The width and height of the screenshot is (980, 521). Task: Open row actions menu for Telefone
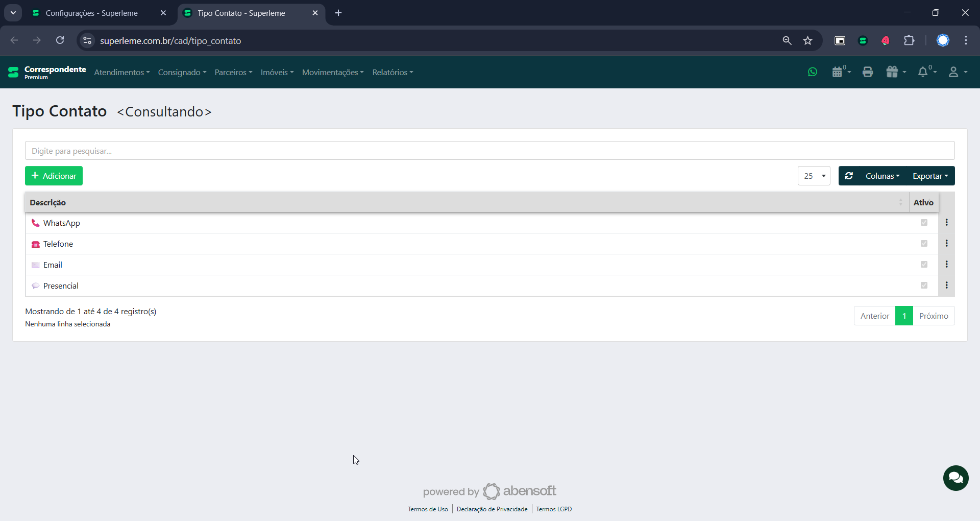946,244
